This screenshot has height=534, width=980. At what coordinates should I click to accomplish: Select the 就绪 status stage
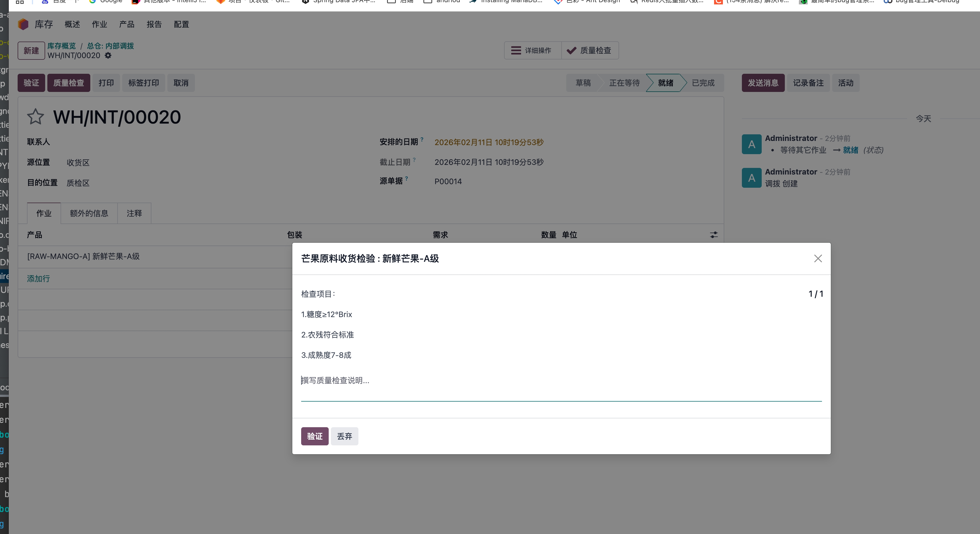(x=666, y=83)
